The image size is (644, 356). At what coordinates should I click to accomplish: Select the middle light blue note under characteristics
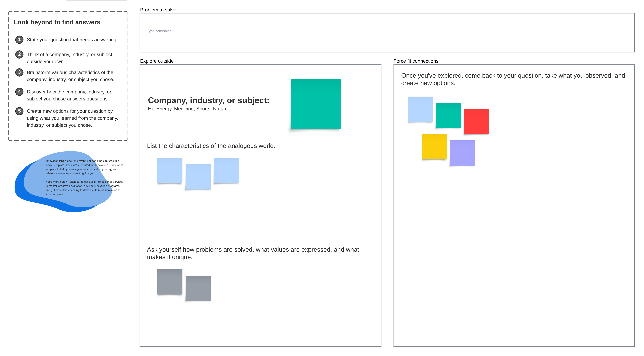coord(198,177)
